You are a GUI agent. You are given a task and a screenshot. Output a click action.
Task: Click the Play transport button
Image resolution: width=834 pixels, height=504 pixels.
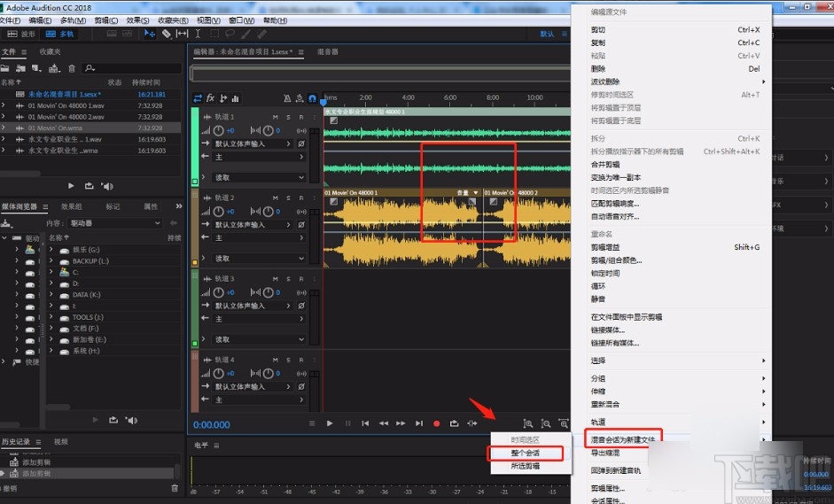pos(330,423)
